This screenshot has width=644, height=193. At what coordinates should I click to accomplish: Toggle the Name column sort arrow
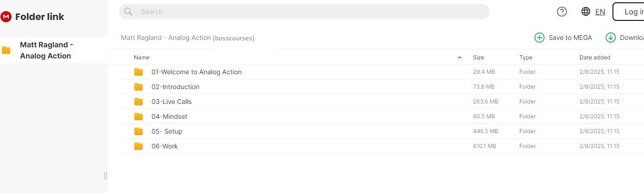pos(460,58)
